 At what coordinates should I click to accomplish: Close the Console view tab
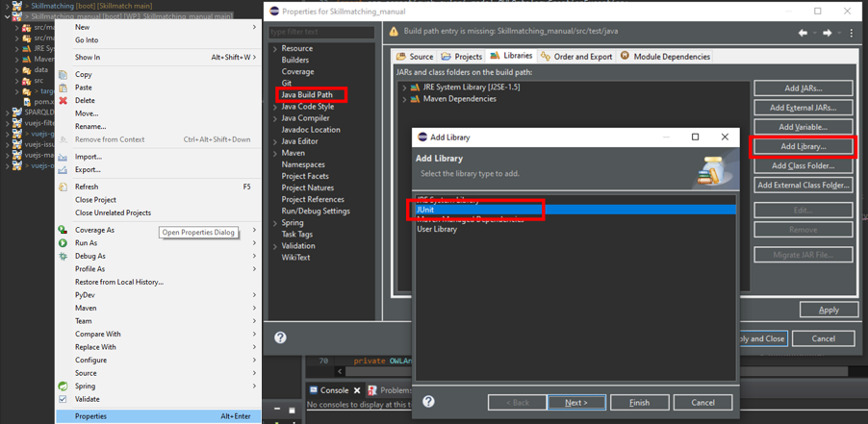(x=356, y=390)
